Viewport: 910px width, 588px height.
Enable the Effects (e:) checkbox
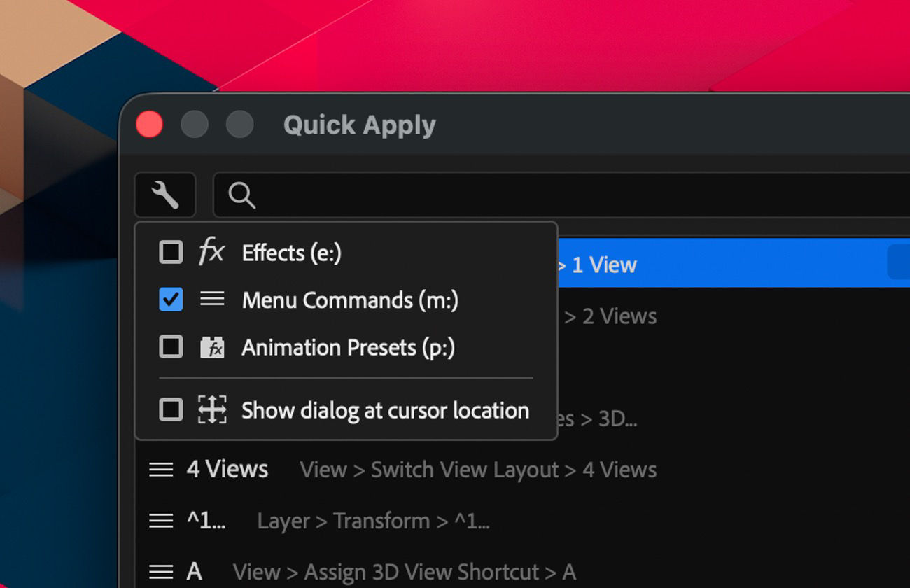tap(171, 252)
